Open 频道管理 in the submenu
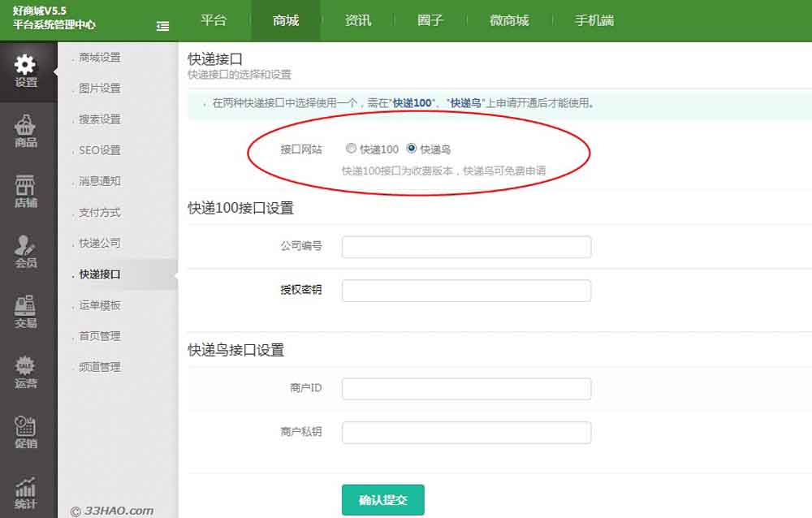 tap(99, 367)
